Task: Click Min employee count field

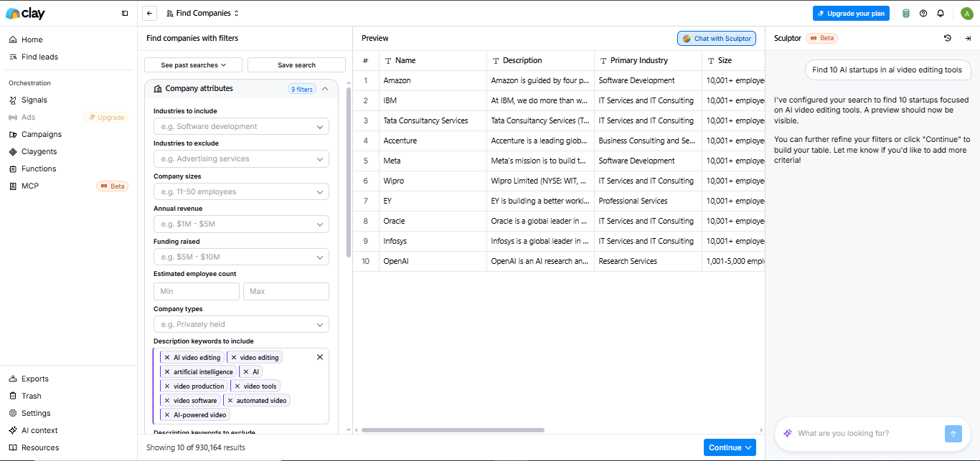Action: click(x=197, y=291)
